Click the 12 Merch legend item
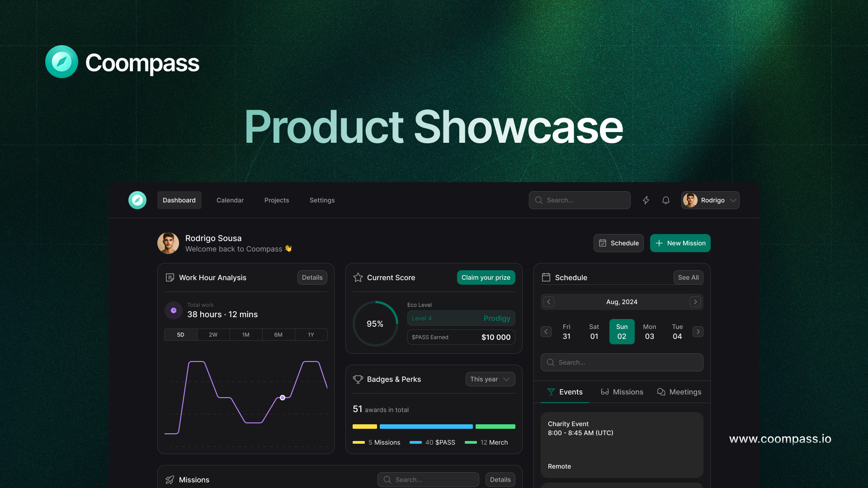868x488 pixels. (486, 442)
